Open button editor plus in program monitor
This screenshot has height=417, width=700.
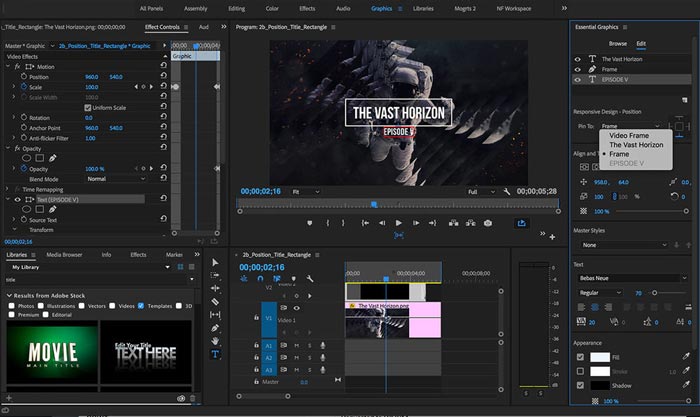(552, 237)
